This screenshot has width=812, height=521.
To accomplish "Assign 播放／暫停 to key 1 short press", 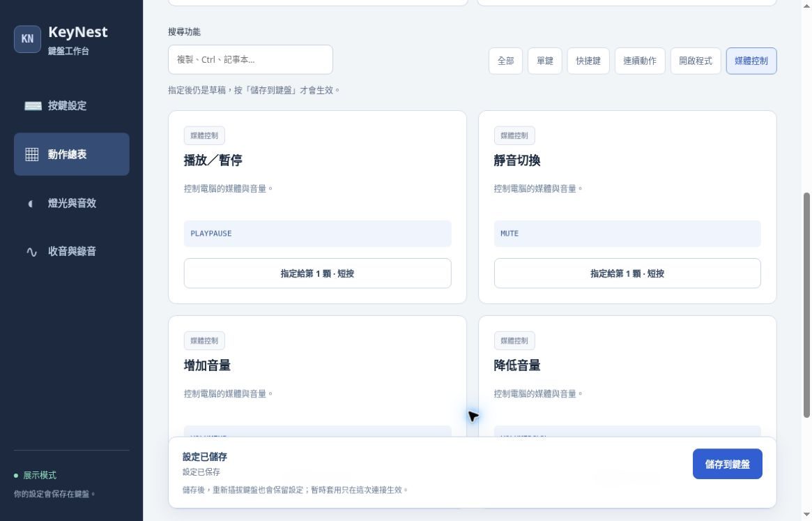I will [317, 273].
